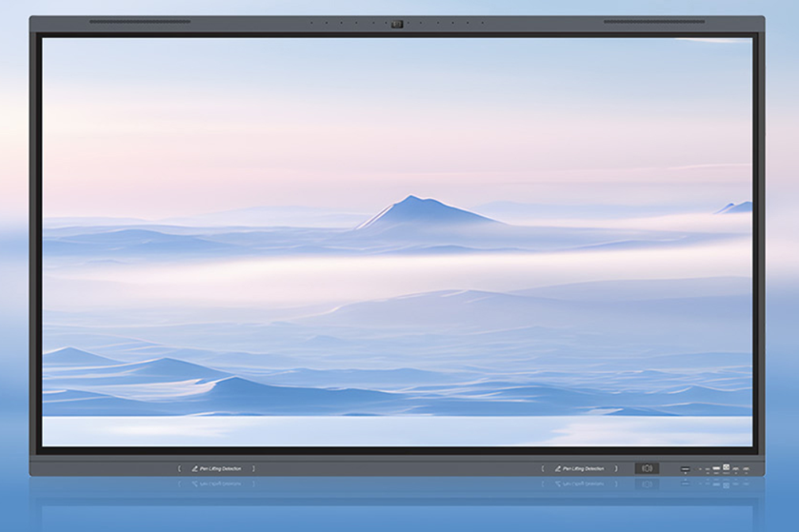This screenshot has width=799, height=532.
Task: Tap the small indicator dot right of the USB port
Action: point(699,469)
